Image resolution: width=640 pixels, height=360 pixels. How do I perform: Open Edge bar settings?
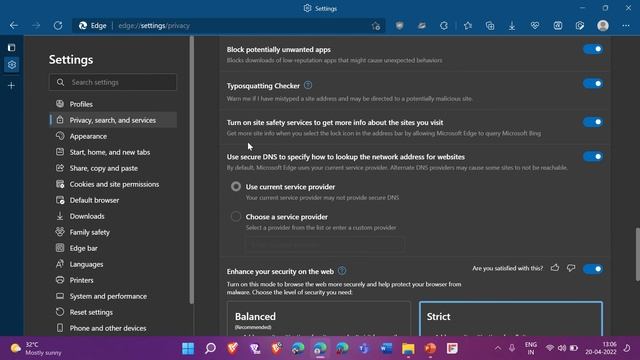(x=113, y=248)
